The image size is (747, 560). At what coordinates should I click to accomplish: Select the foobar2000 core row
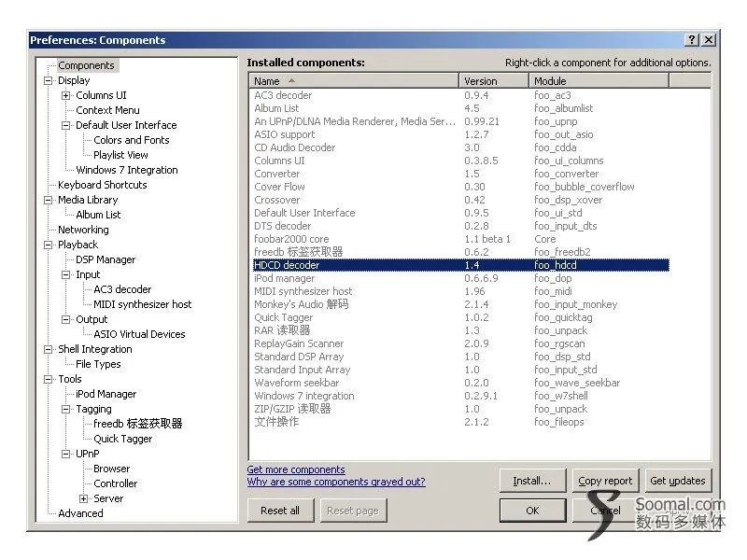[x=460, y=239]
